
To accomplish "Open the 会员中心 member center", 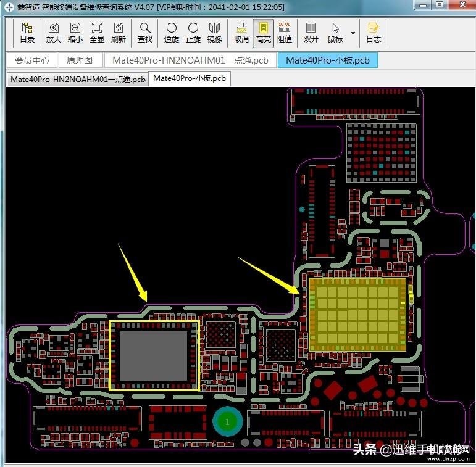I will 32,60.
